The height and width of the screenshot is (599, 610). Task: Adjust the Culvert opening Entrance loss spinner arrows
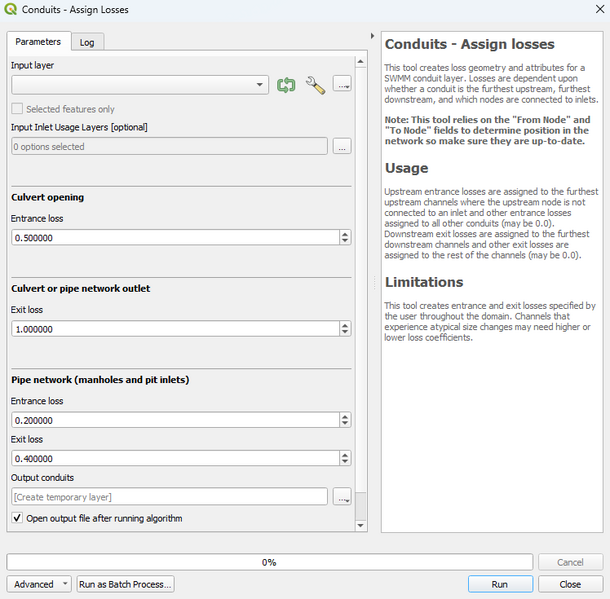345,238
